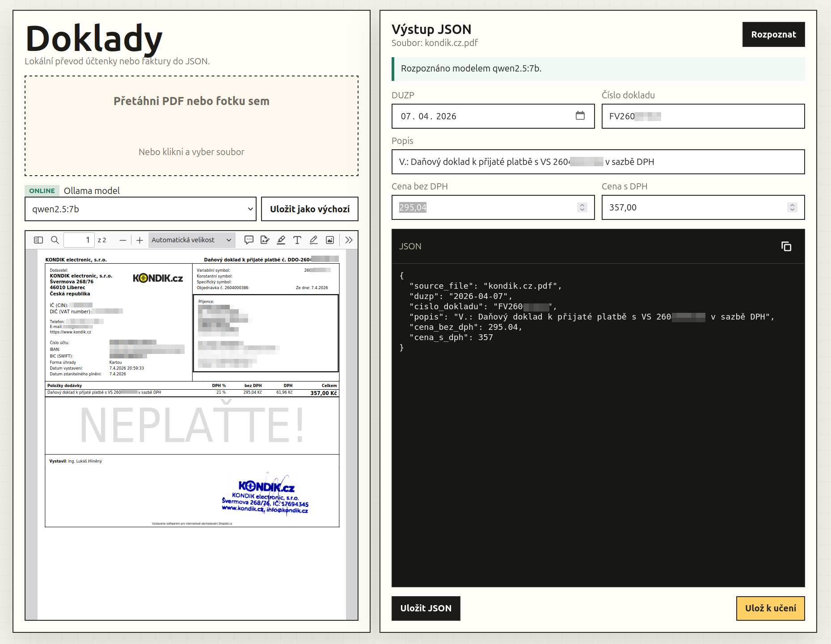The width and height of the screenshot is (831, 644).
Task: Open the DUZP calendar picker
Action: tap(580, 116)
